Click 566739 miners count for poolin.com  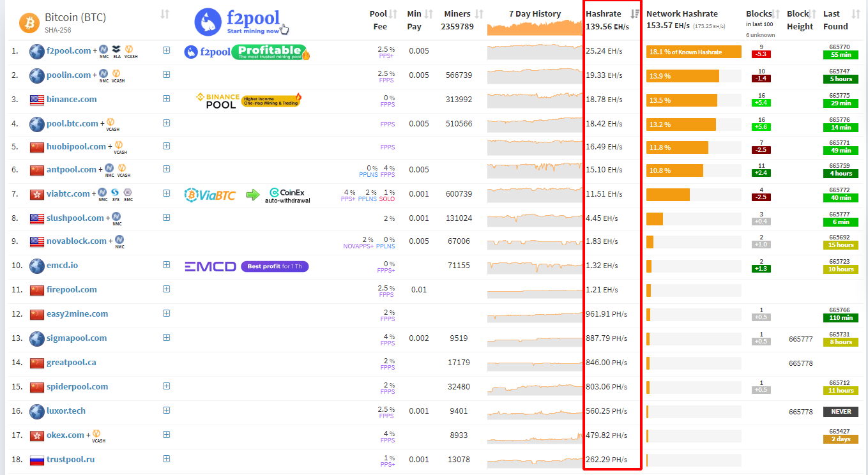point(459,75)
